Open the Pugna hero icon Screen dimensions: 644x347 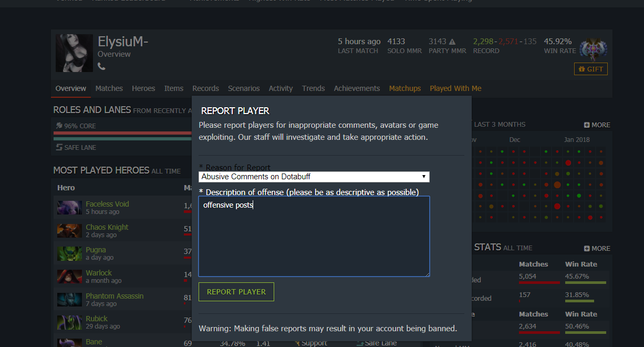[x=69, y=253]
